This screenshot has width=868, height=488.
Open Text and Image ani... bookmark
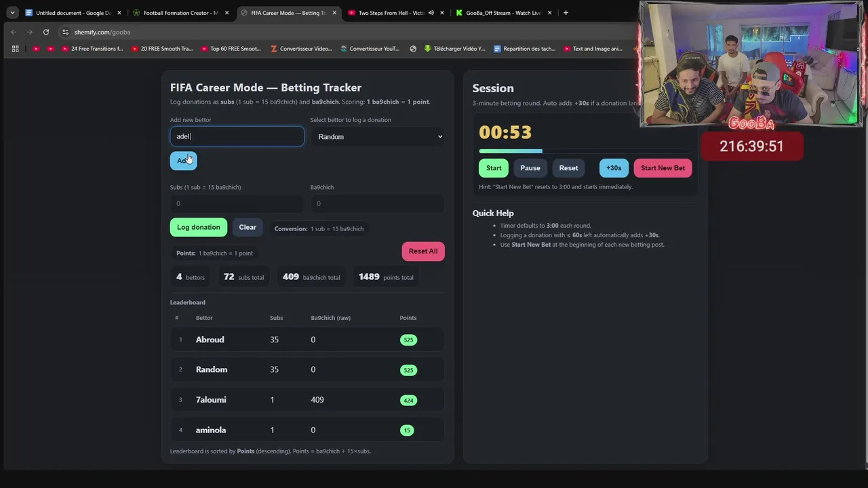coord(593,49)
